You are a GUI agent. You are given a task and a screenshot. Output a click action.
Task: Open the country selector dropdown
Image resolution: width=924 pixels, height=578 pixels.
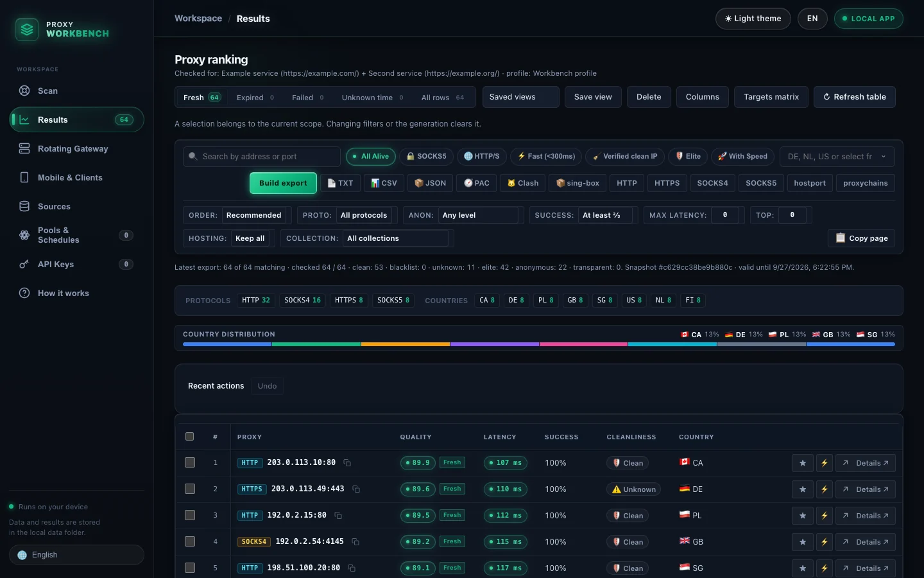(837, 157)
